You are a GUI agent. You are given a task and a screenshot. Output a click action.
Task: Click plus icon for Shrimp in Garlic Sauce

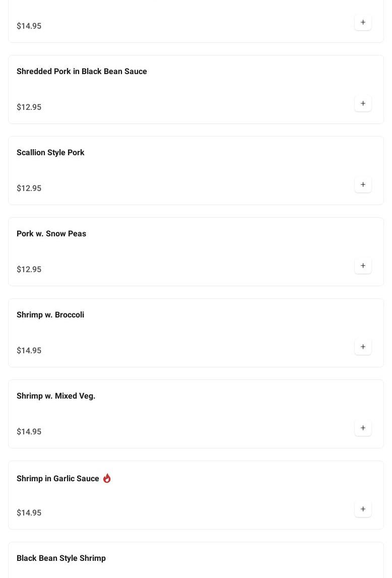[x=363, y=509]
